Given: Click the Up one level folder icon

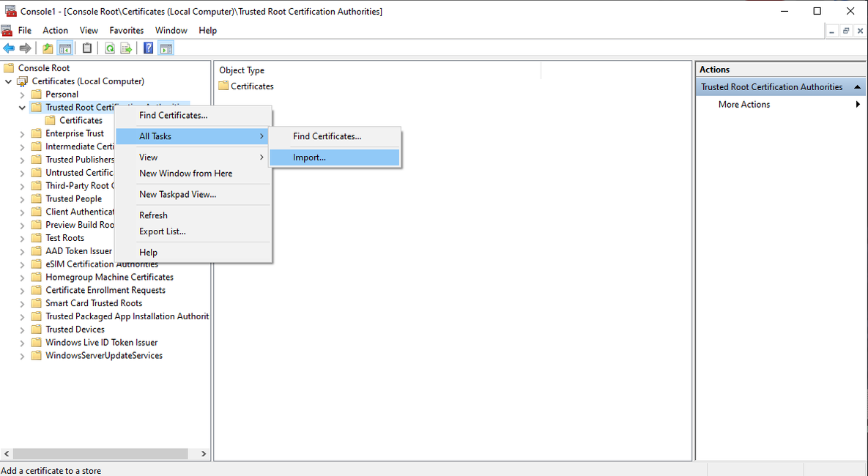Looking at the screenshot, I should coord(48,48).
